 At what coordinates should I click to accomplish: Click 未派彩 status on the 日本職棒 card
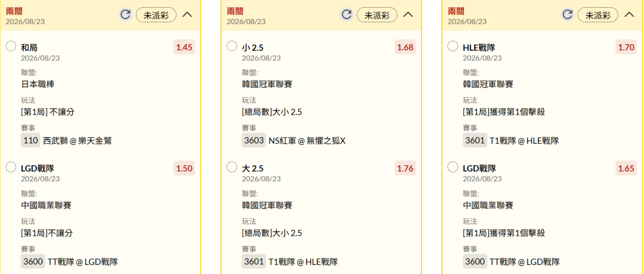point(156,16)
